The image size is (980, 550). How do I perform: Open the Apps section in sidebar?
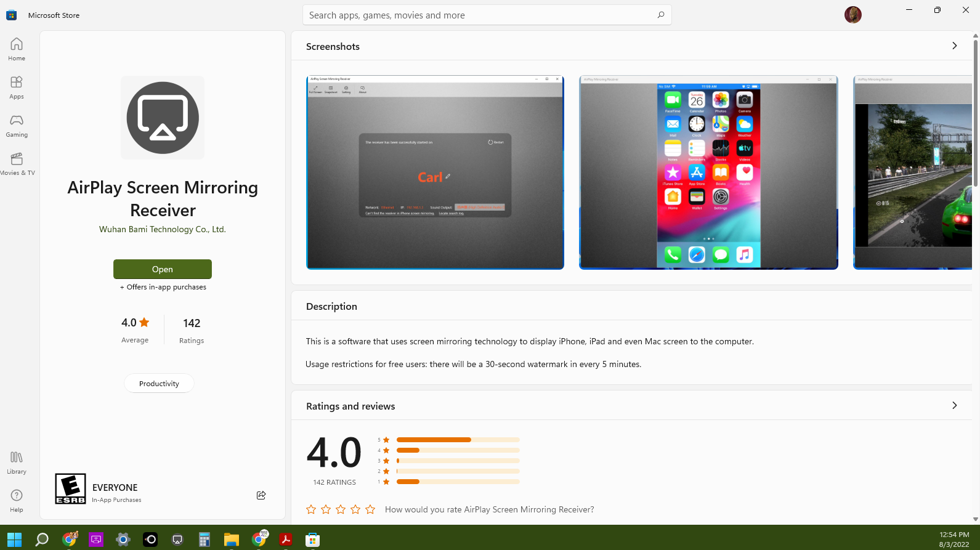coord(17,87)
